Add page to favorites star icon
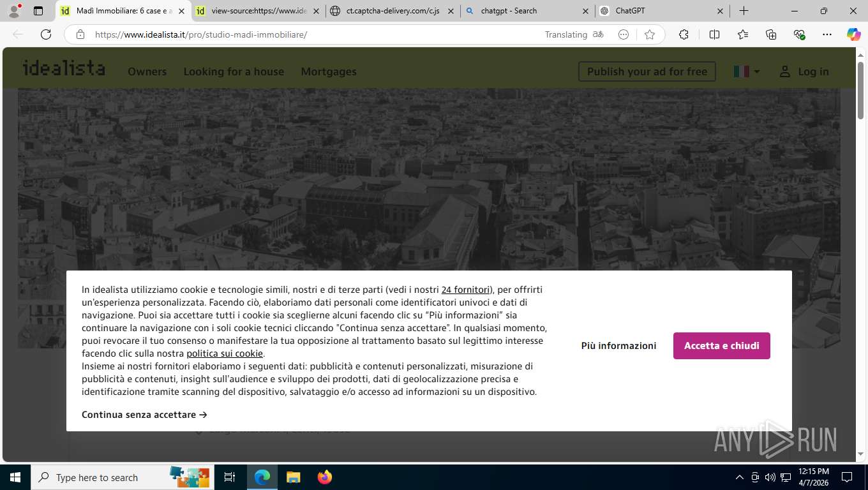 coord(650,34)
